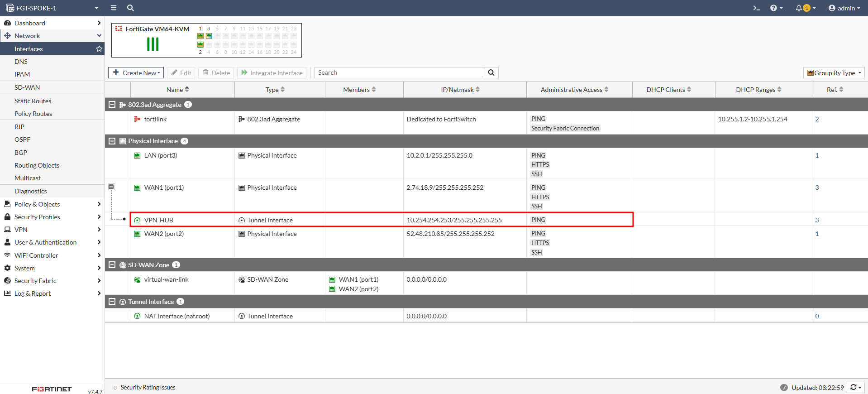868x394 pixels.
Task: Sort by the DHCP Ranges column
Action: 759,90
